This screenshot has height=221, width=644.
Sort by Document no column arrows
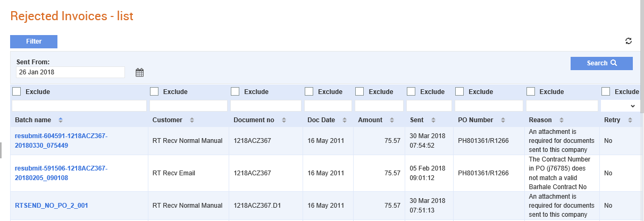point(284,120)
